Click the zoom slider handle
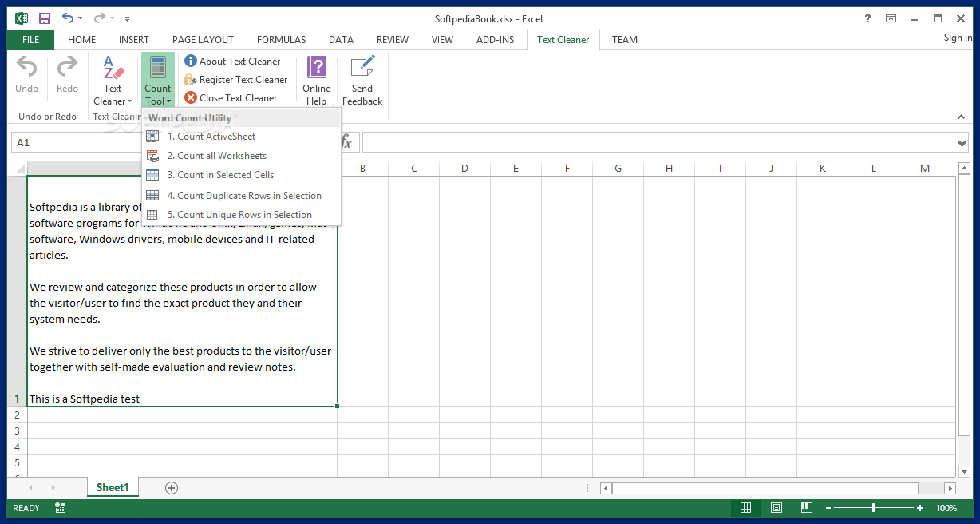 tap(874, 508)
